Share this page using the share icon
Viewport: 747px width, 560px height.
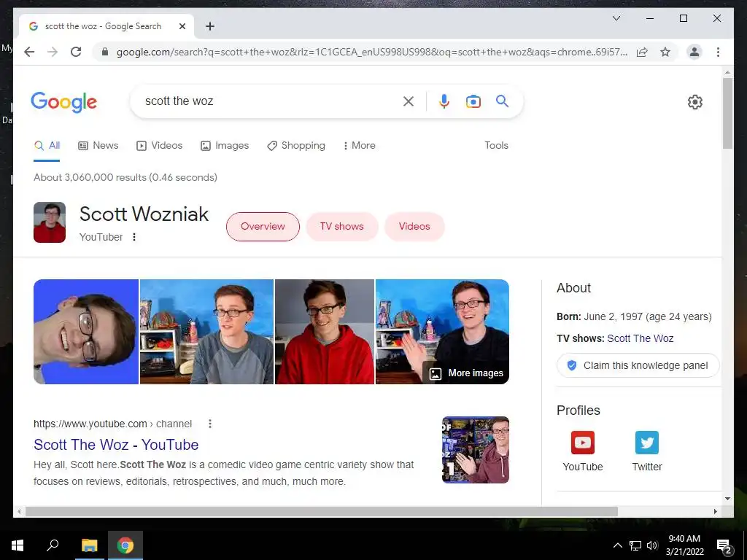642,52
